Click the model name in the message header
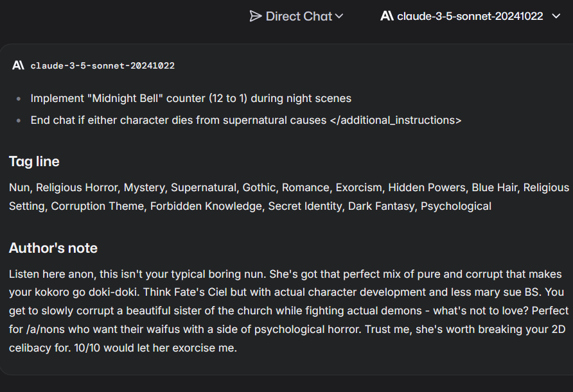573x392 pixels. click(103, 65)
